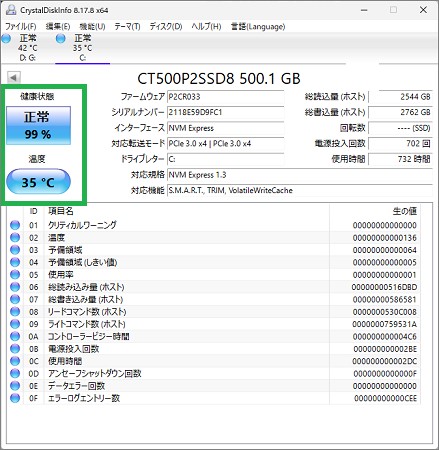Click raw value 000000000136 for temperature
Image resolution: width=439 pixels, height=450 pixels.
385,238
